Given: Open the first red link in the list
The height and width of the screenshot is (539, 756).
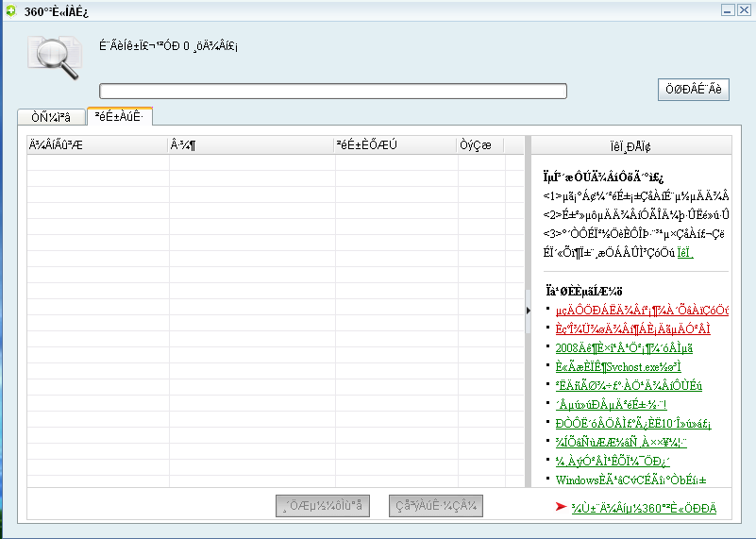Looking at the screenshot, I should click(x=642, y=310).
